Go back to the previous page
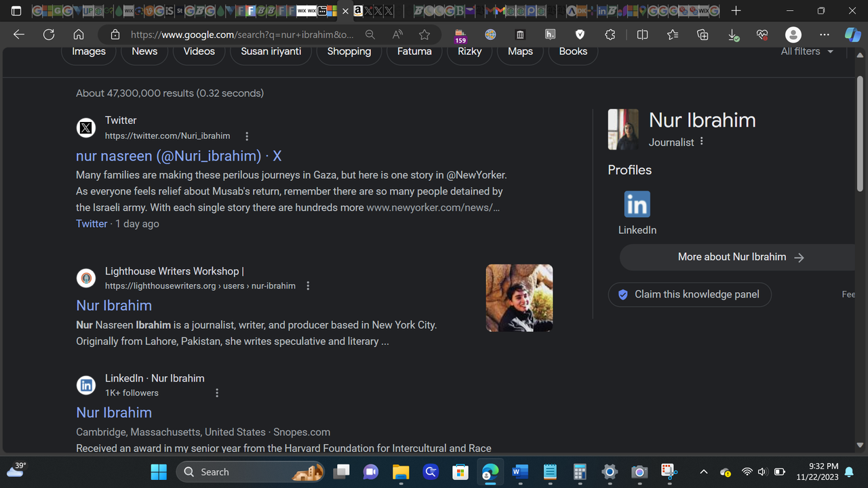Image resolution: width=868 pixels, height=488 pixels. click(19, 35)
